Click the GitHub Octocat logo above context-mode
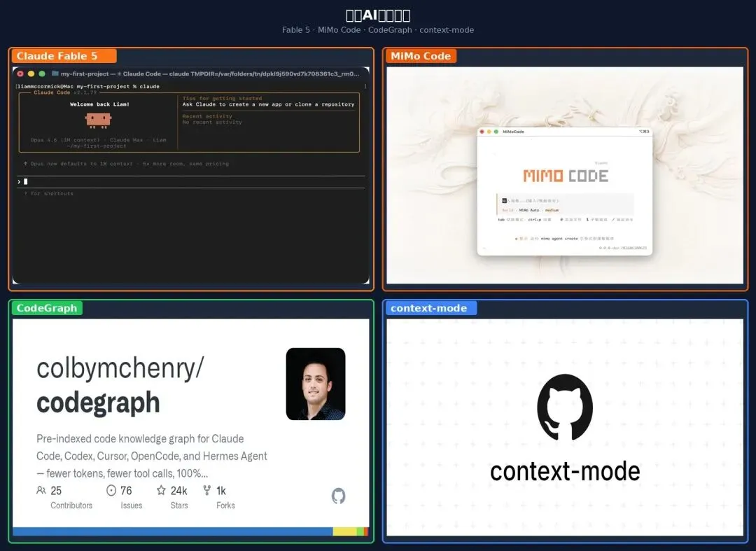Screen dimensions: 756x551 coord(565,407)
